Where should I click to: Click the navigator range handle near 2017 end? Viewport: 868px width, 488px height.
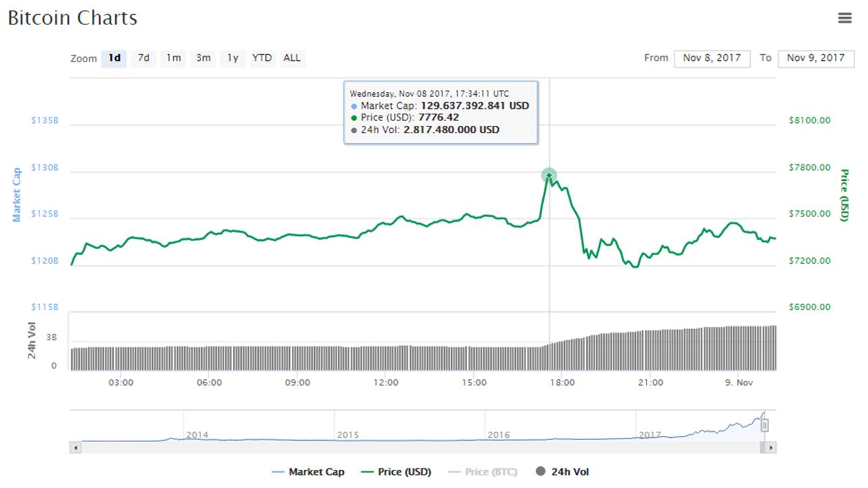coord(764,425)
